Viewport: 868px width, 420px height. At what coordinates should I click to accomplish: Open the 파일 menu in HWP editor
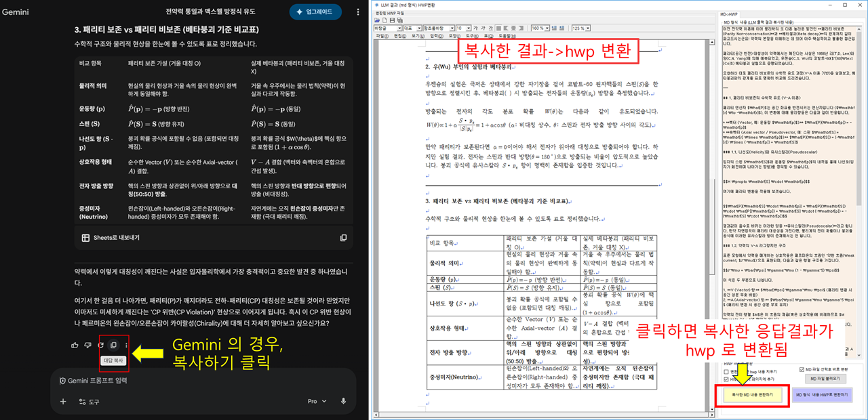click(380, 36)
